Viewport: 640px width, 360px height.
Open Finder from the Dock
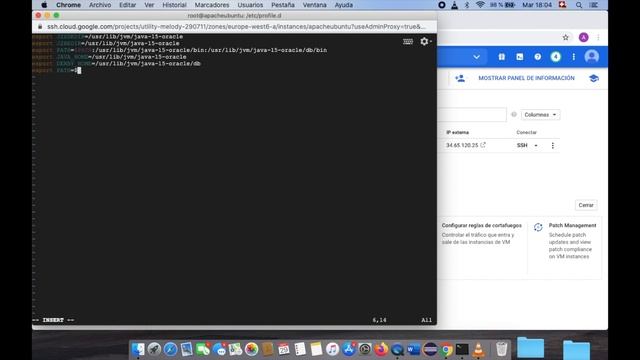[x=138, y=349]
